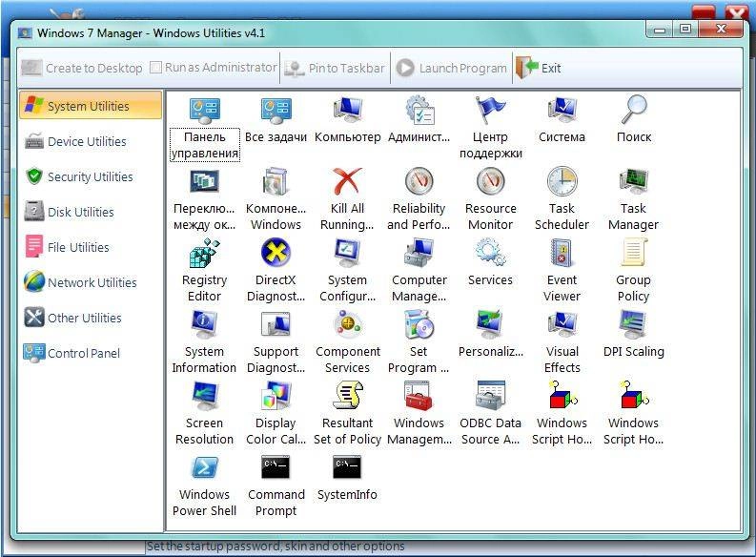Screen dimensions: 756x557
Task: Open Все задачи icon
Action: coord(276,110)
